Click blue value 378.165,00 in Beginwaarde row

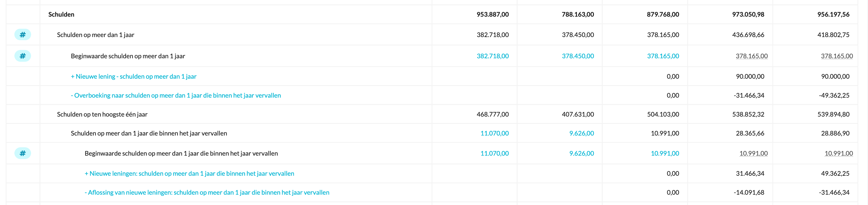pyautogui.click(x=663, y=56)
